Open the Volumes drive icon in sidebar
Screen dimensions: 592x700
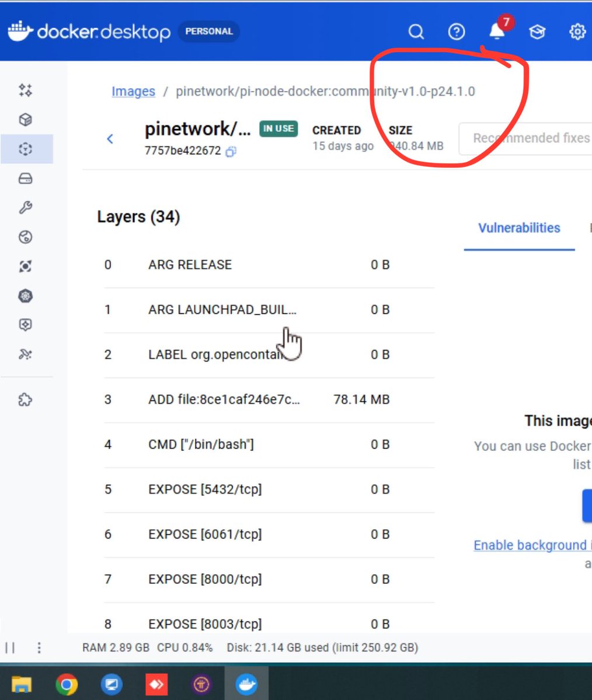coord(25,178)
